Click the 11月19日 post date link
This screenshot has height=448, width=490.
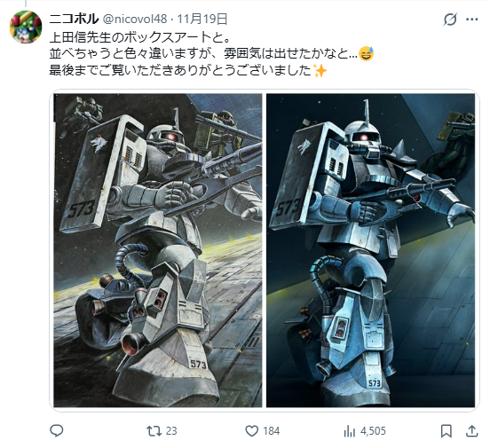click(202, 20)
